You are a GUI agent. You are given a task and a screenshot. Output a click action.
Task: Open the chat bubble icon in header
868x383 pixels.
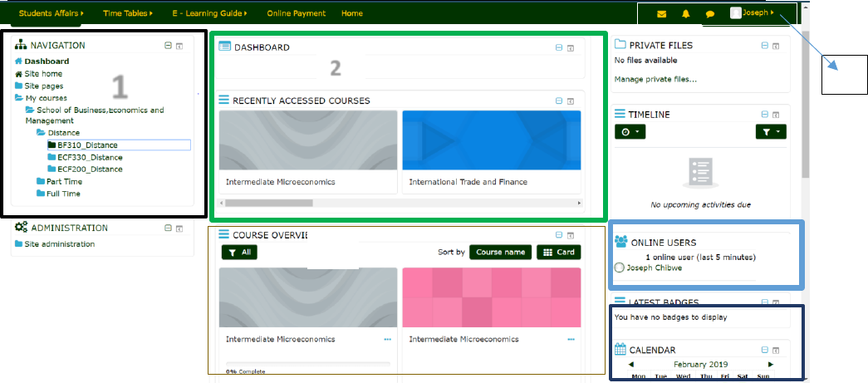coord(709,14)
